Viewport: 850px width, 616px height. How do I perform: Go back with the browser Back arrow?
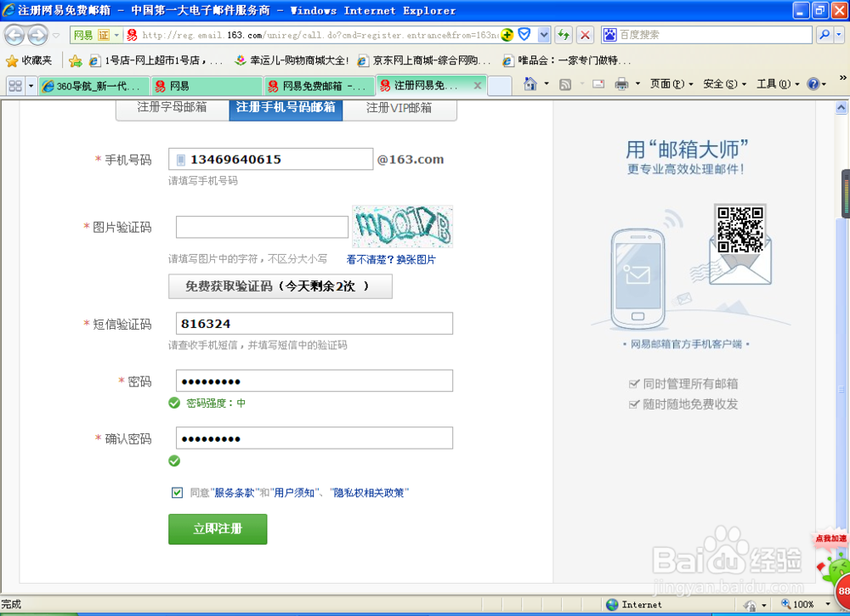click(x=14, y=35)
